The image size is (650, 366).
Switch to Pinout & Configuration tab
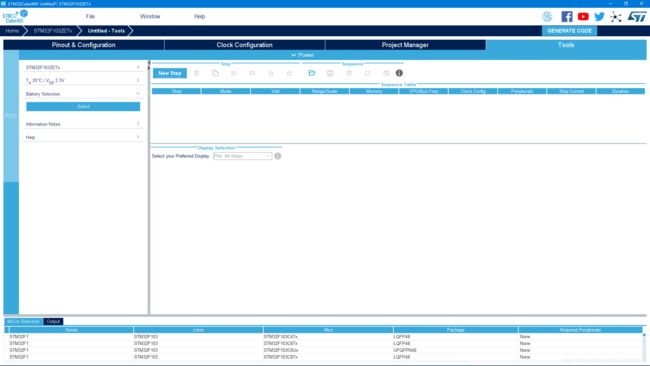[83, 45]
